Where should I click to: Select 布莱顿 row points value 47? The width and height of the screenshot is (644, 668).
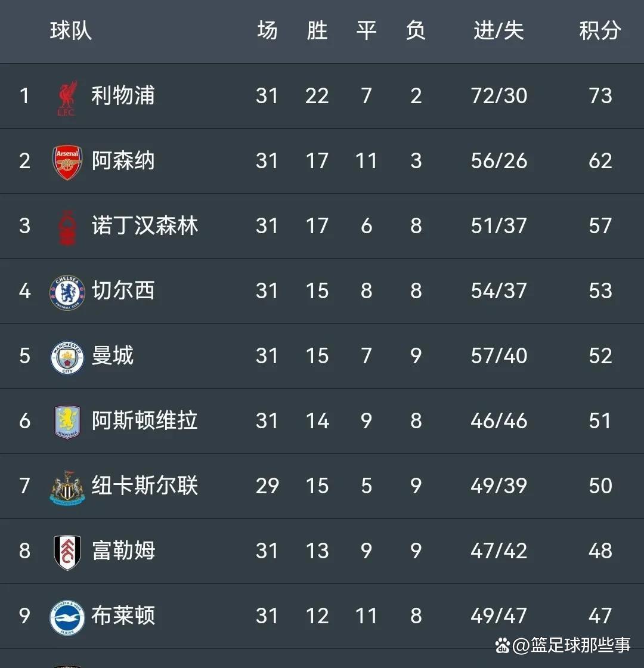coord(600,616)
